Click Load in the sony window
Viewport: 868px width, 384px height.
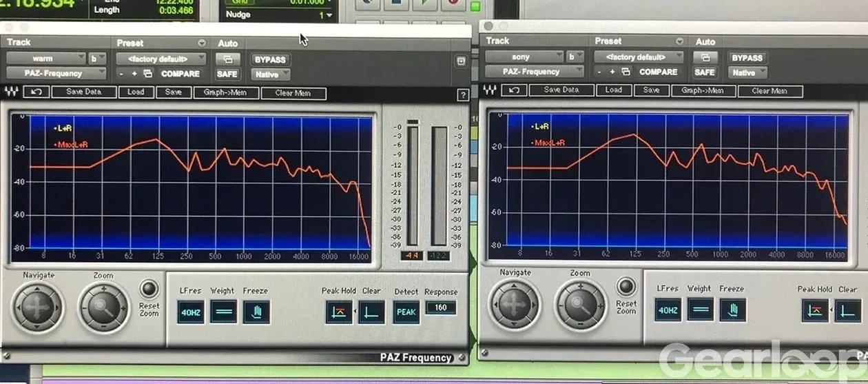[x=613, y=90]
